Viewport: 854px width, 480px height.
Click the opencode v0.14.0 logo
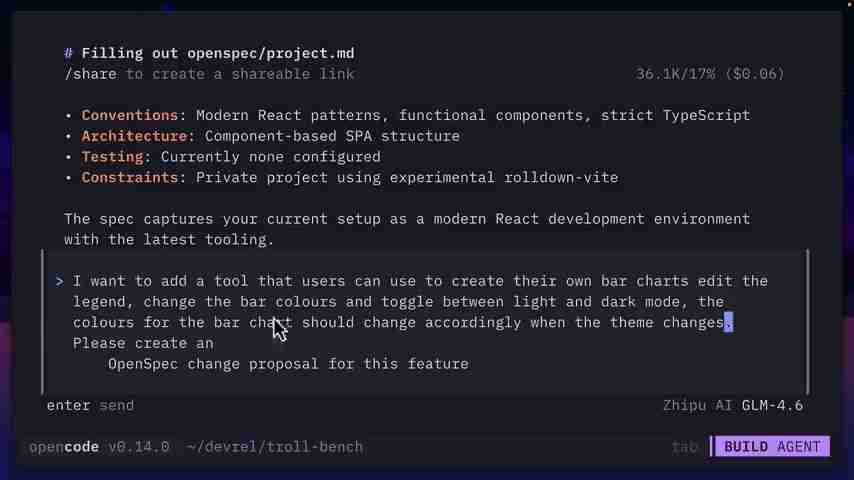point(98,447)
